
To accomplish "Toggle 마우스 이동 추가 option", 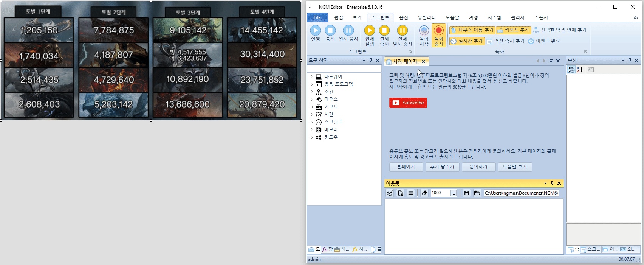I will coord(472,30).
